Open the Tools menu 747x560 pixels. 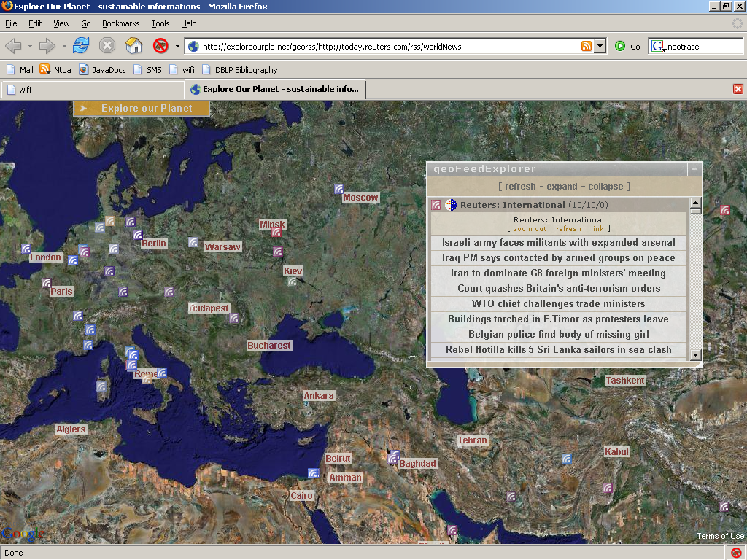click(x=160, y=23)
